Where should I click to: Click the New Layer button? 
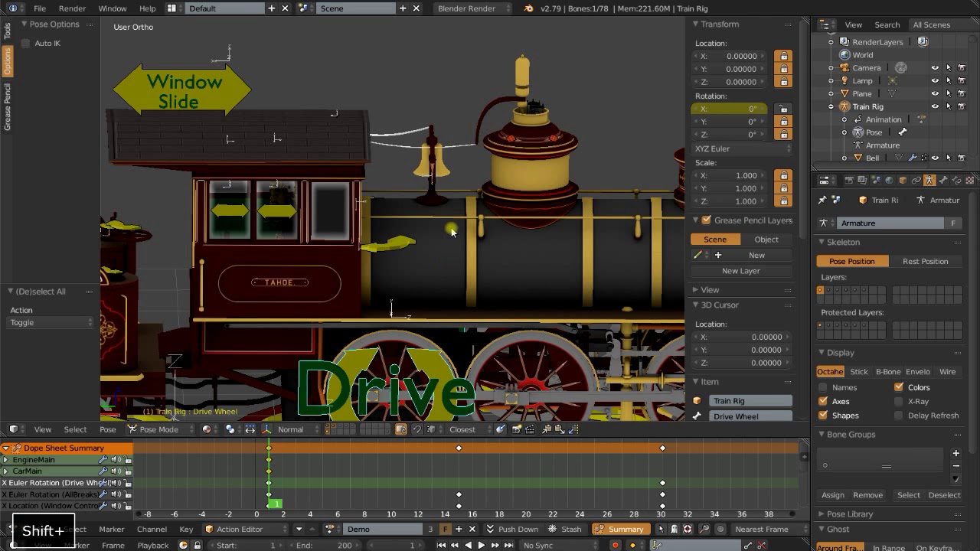click(x=740, y=271)
